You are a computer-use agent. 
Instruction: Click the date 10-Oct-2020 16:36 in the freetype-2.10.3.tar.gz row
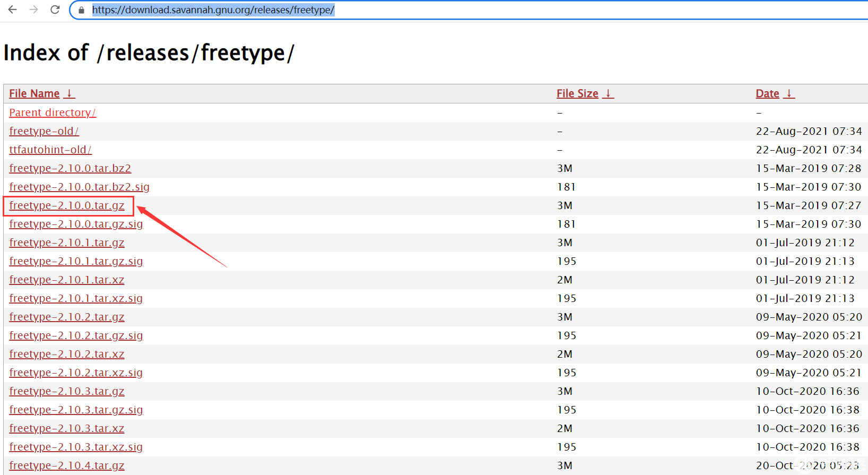pyautogui.click(x=808, y=391)
